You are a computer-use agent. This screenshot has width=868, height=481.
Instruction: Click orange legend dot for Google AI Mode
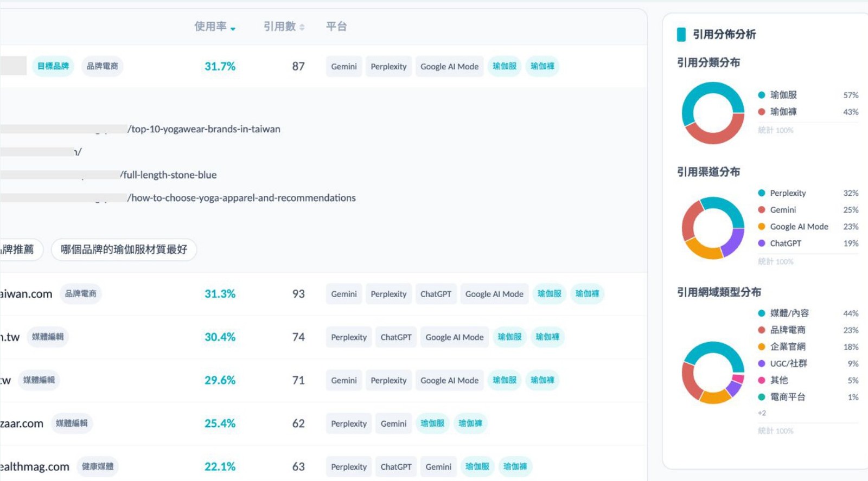[x=762, y=227]
